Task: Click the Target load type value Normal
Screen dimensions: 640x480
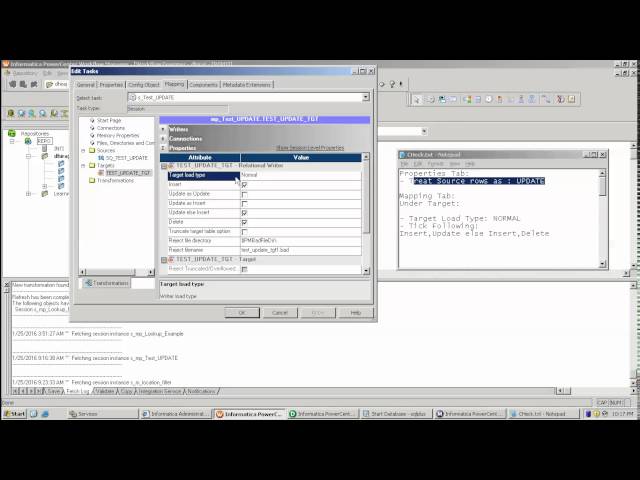Action: pyautogui.click(x=301, y=175)
